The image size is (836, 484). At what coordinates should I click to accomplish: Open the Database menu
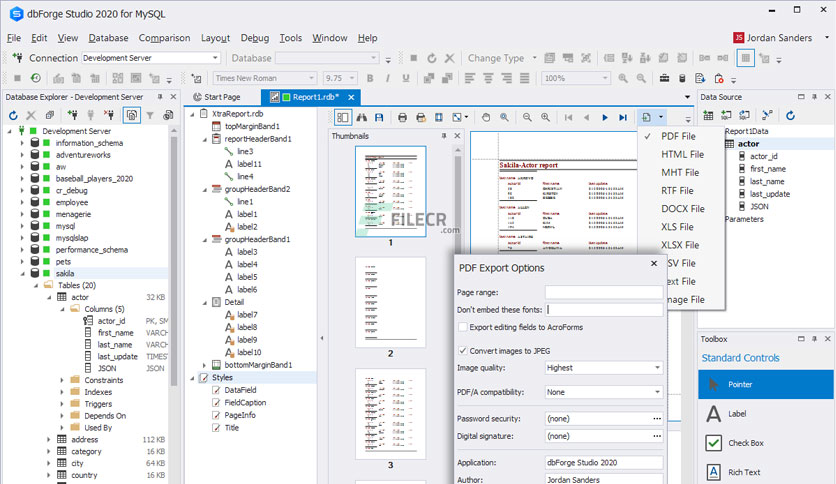(108, 38)
